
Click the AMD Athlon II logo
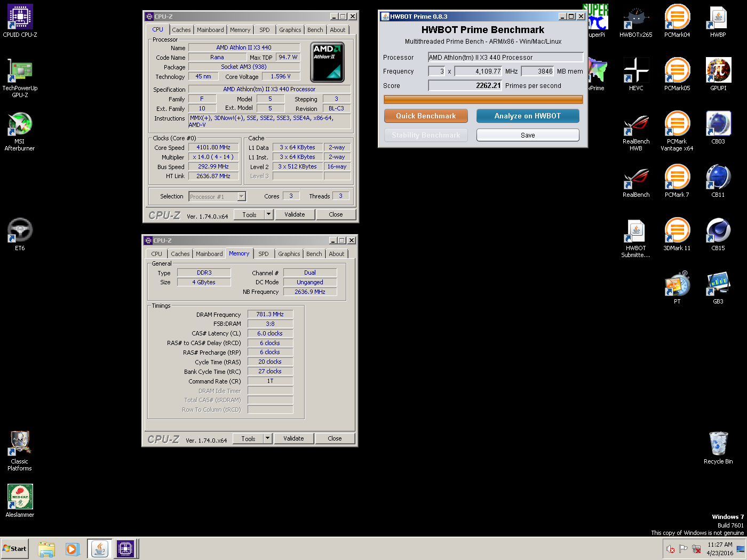coord(327,62)
